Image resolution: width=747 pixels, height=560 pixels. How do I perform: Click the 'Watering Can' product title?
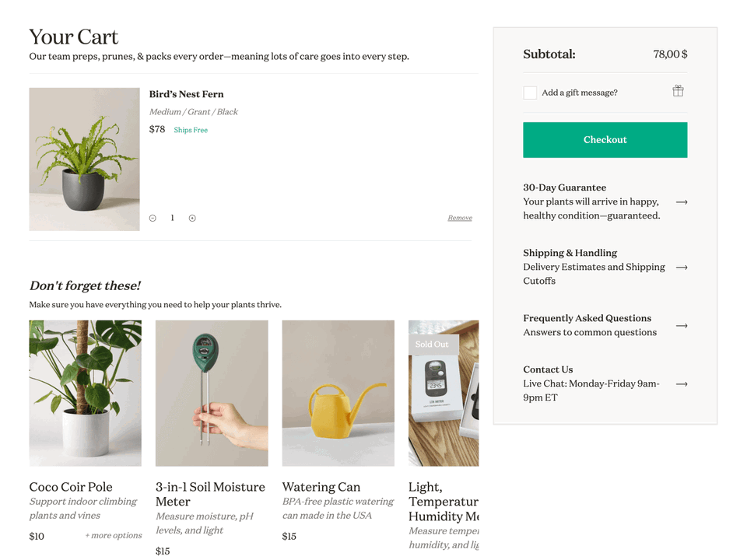(321, 487)
